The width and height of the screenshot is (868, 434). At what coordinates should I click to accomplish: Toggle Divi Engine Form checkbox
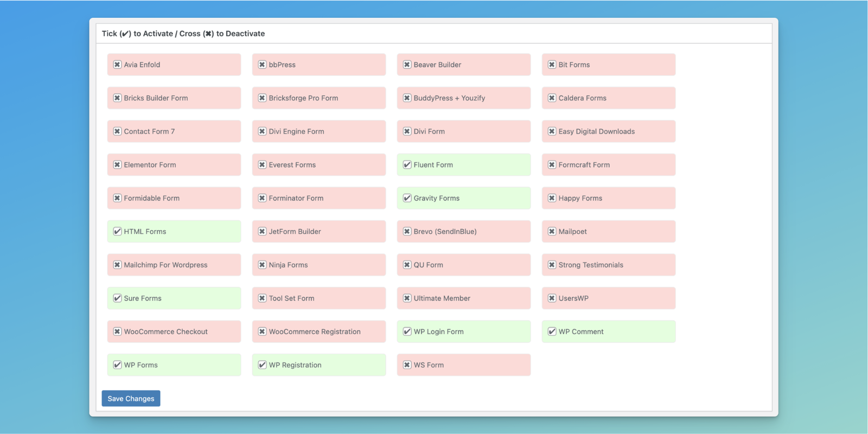(x=262, y=131)
